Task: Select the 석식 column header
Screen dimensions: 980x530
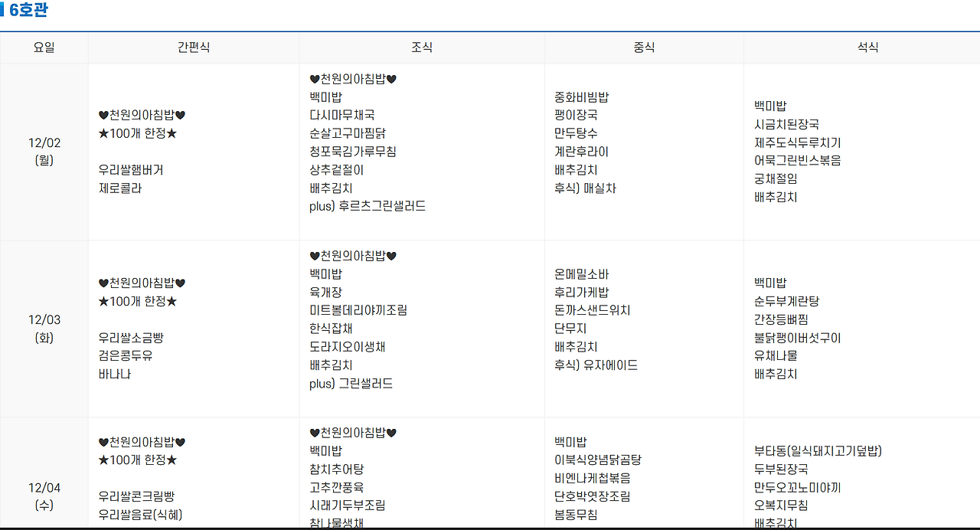Action: 867,47
